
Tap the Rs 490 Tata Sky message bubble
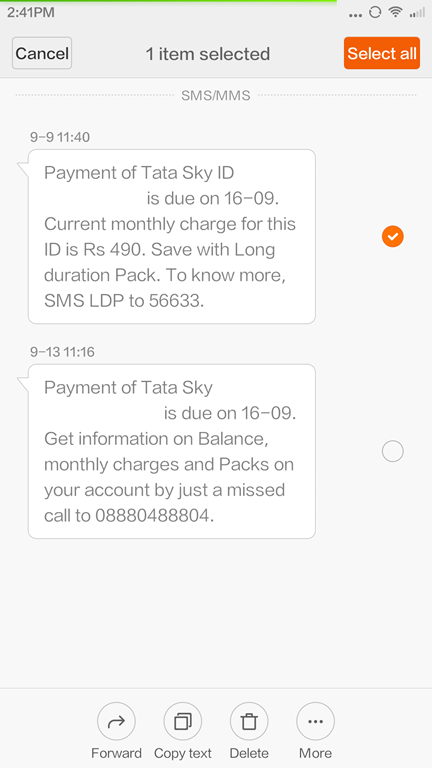171,237
